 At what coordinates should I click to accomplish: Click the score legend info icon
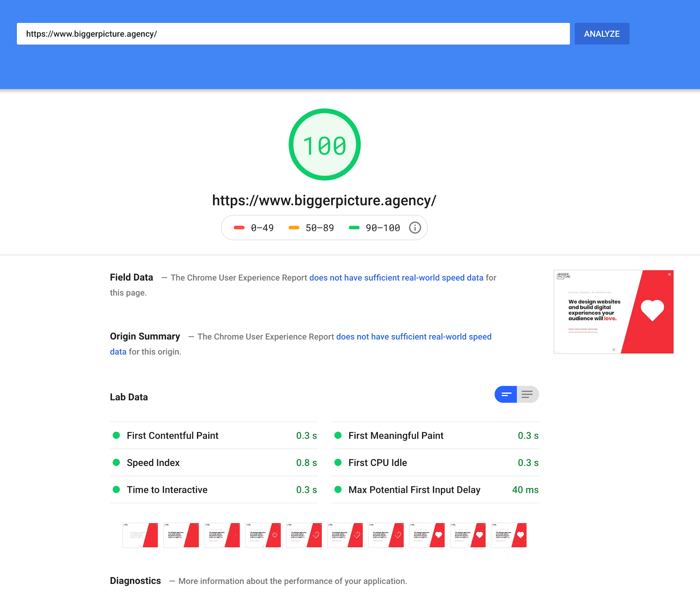[415, 227]
